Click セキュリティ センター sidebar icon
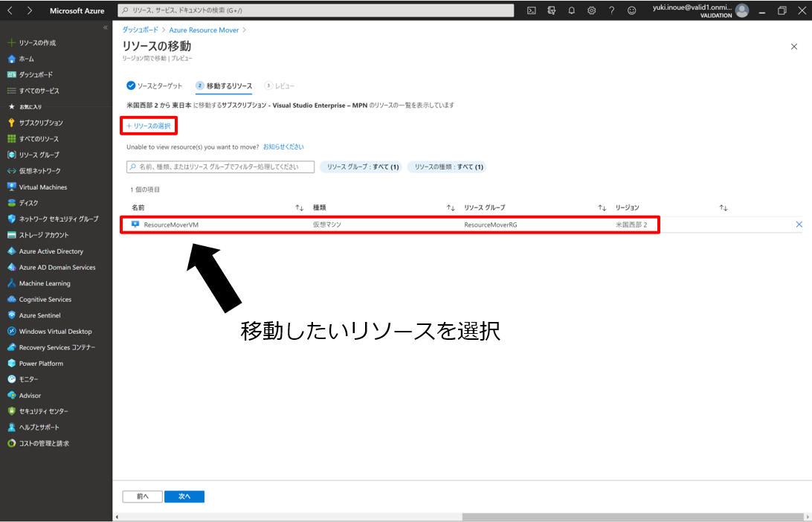 click(11, 411)
